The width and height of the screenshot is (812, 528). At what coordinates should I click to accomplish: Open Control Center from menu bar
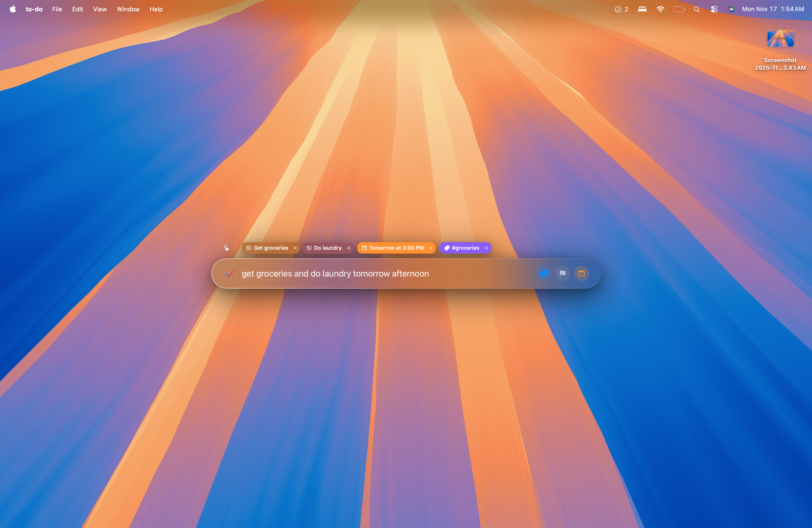click(714, 9)
